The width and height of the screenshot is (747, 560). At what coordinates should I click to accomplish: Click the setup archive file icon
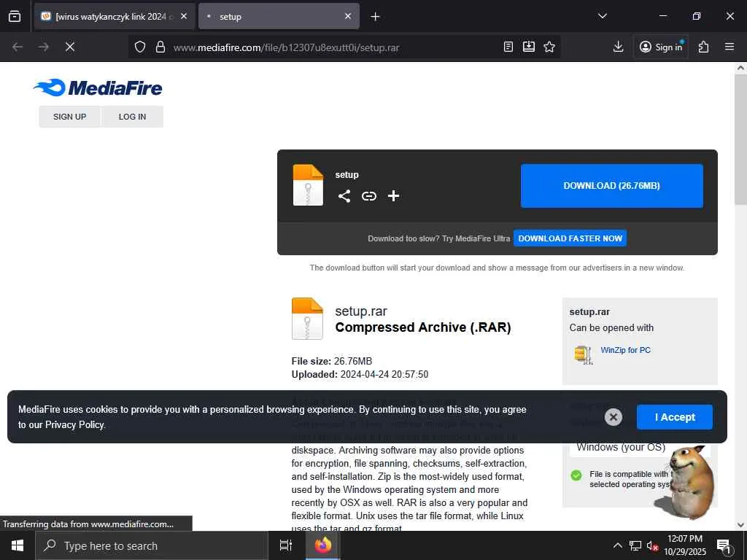coord(308,184)
